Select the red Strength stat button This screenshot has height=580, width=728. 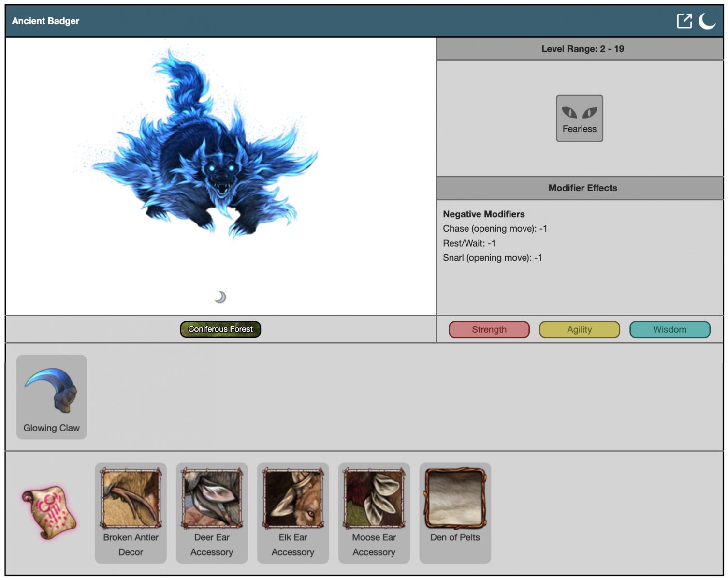[489, 329]
